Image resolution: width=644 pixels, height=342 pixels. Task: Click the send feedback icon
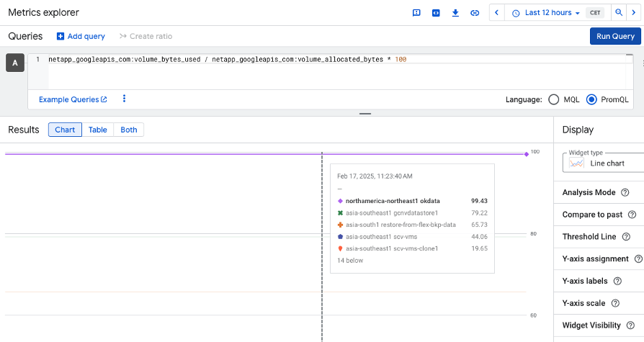click(416, 13)
